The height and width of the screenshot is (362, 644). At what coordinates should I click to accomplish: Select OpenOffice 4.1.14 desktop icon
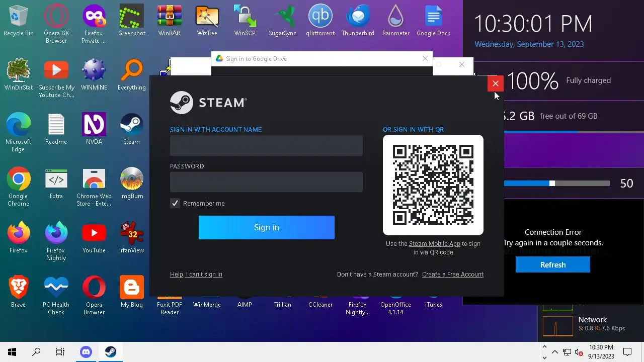pyautogui.click(x=395, y=306)
